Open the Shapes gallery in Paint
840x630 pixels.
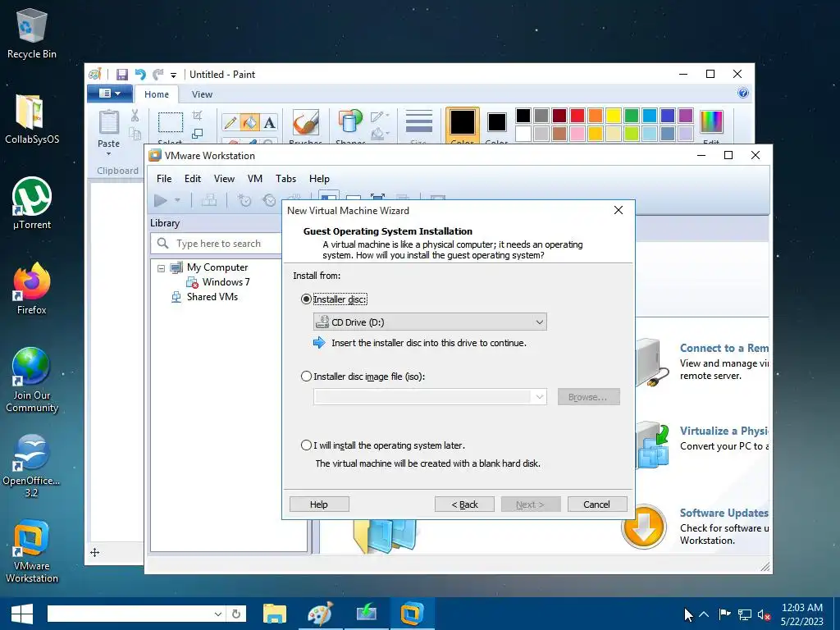[x=349, y=122]
